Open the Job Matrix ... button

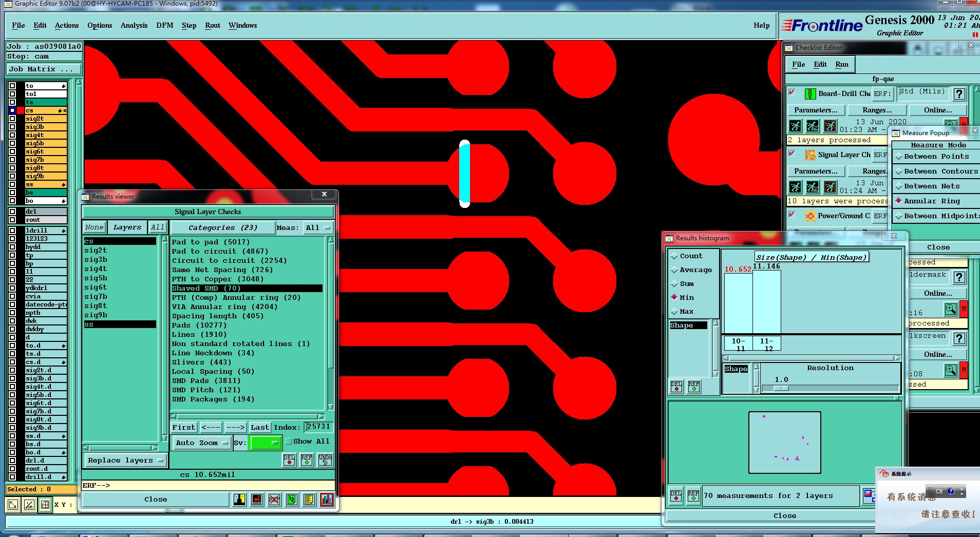point(44,69)
